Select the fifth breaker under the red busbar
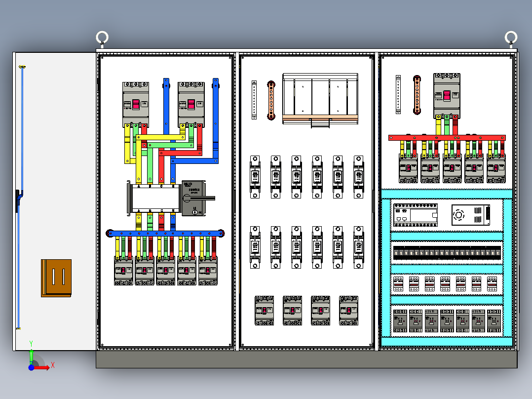532x399 pixels. (x=496, y=168)
